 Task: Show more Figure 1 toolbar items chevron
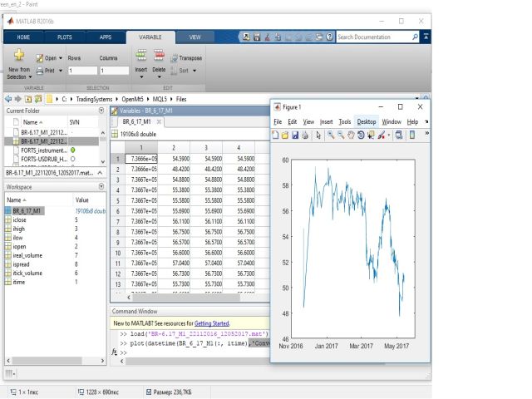coord(427,133)
